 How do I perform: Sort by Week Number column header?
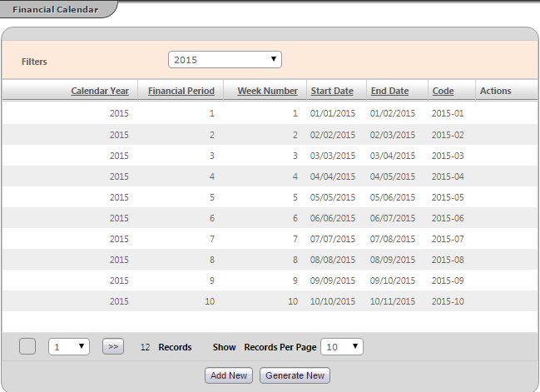[267, 91]
